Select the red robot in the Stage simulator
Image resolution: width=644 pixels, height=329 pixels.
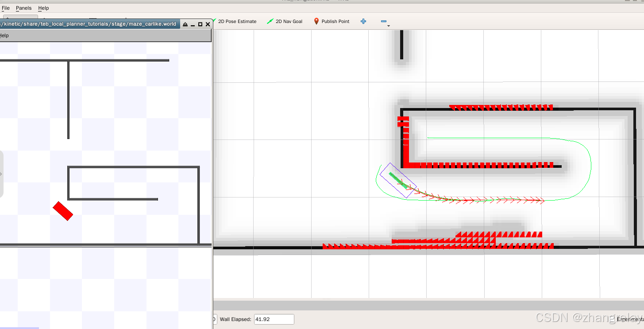[63, 211]
